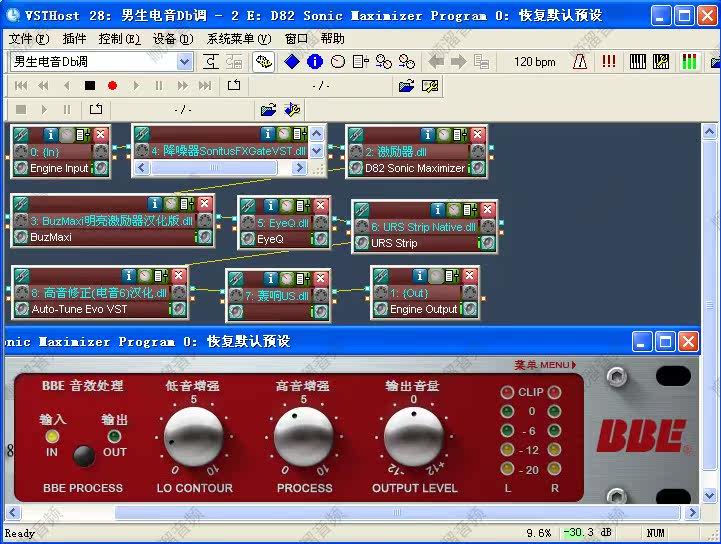
Task: Open the 菜单 MENU in BBE plugin
Action: tap(545, 365)
